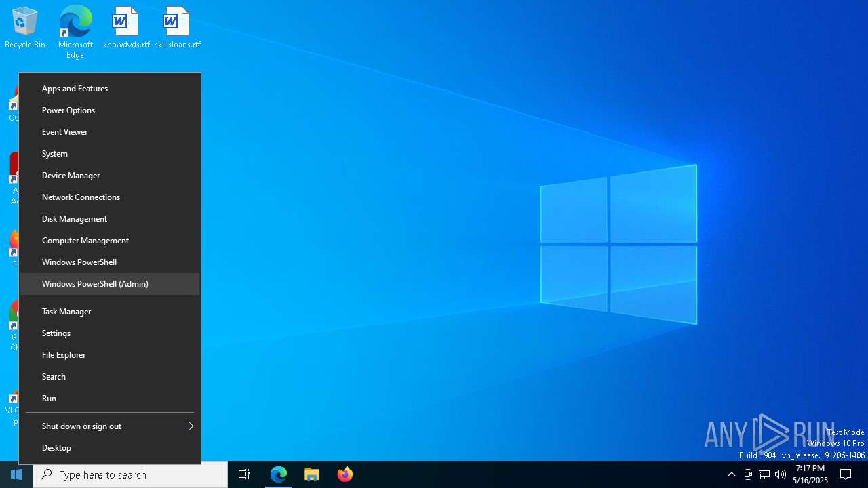Launch Device Manager
The width and height of the screenshot is (868, 488).
point(110,176)
